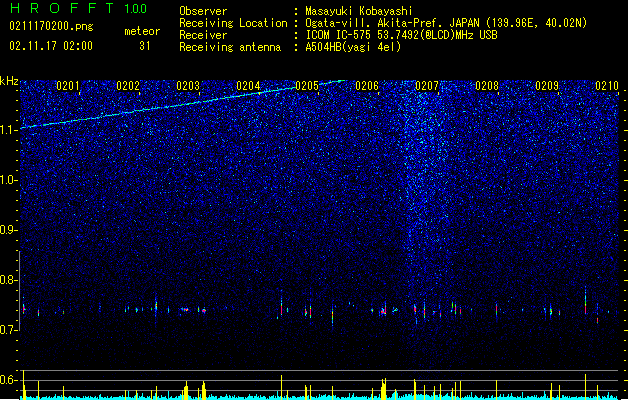Screen dimensions: 629x400
Task: Click the Observer field label
Action: [x=203, y=11]
